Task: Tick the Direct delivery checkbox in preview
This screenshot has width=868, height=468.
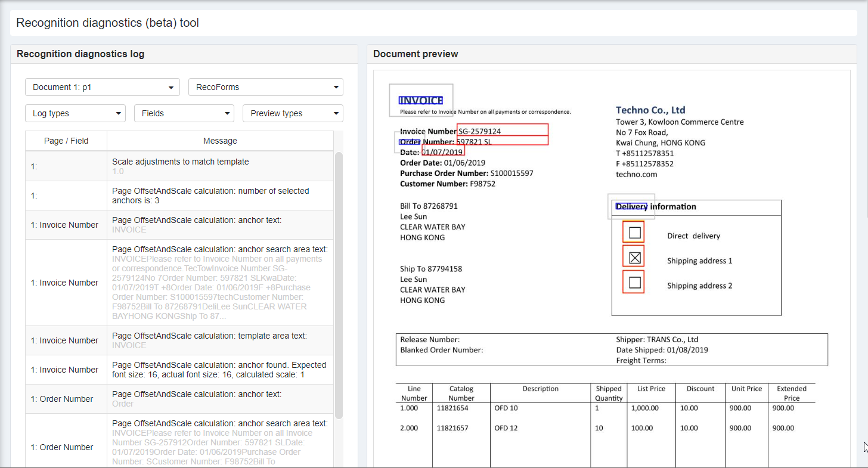Action: point(635,233)
